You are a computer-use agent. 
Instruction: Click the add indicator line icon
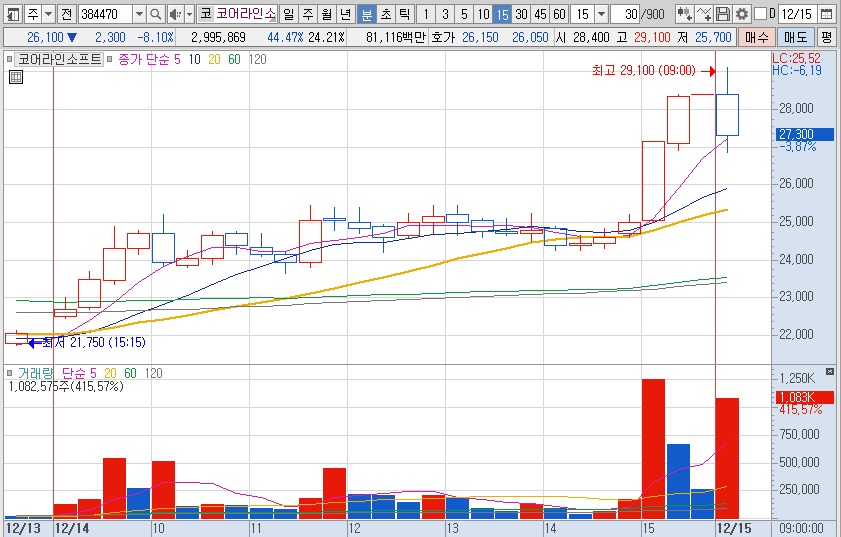coord(704,14)
